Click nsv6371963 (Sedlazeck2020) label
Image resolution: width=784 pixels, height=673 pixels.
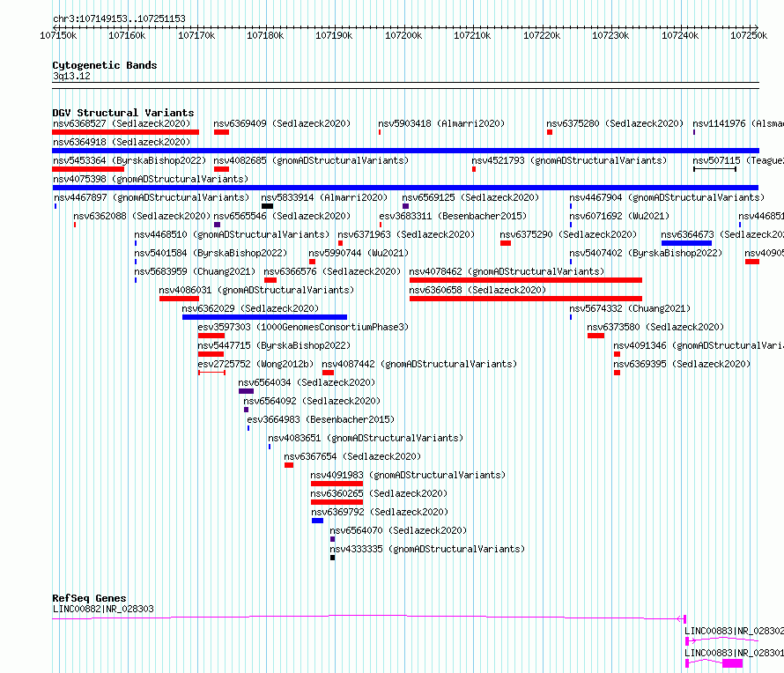coord(406,234)
